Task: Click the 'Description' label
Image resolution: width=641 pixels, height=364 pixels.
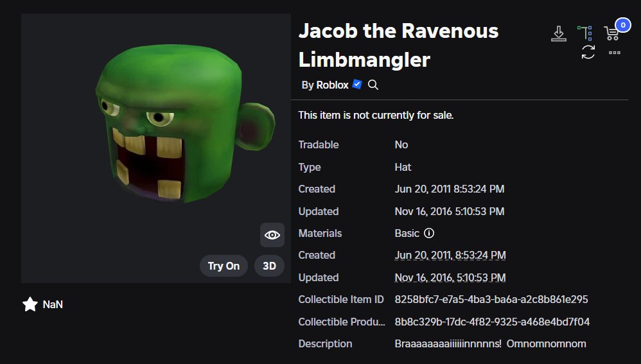Action: pyautogui.click(x=325, y=343)
